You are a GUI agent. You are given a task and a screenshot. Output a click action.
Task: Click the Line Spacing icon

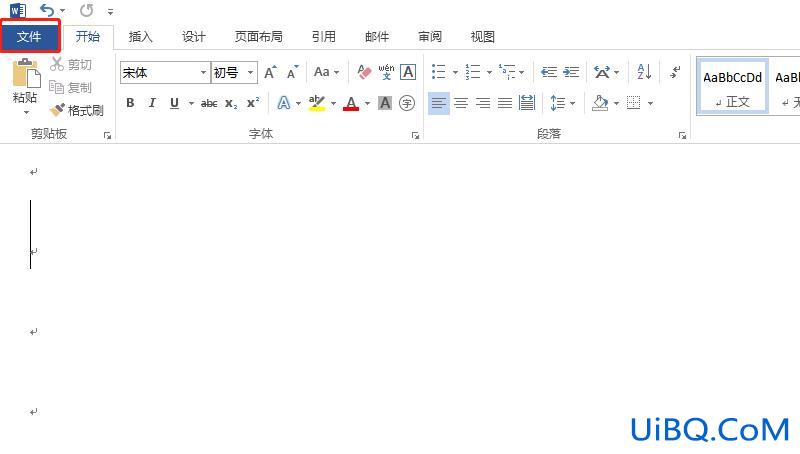point(558,103)
